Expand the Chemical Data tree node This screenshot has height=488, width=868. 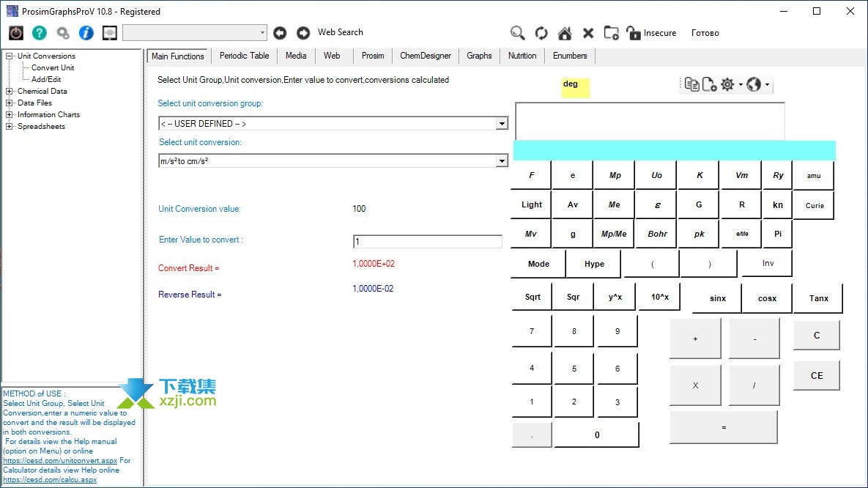tap(9, 92)
